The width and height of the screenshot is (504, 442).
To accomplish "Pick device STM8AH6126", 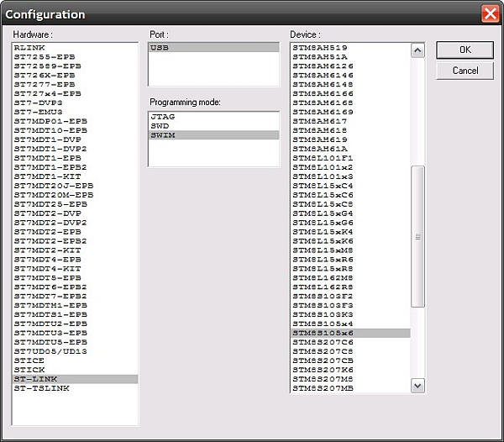I will coord(350,66).
